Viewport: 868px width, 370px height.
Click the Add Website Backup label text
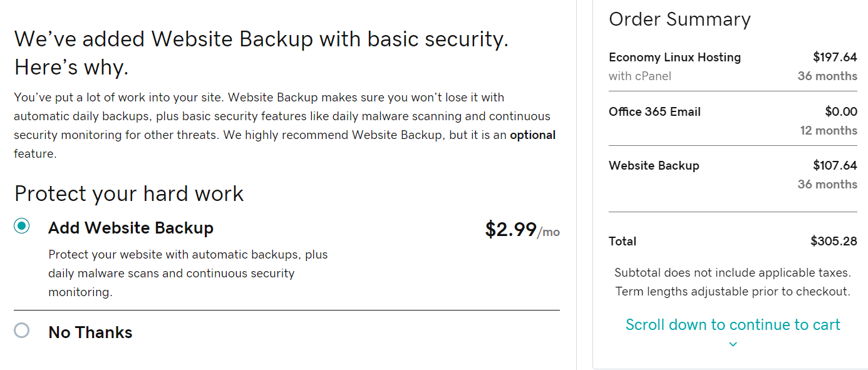(x=131, y=228)
